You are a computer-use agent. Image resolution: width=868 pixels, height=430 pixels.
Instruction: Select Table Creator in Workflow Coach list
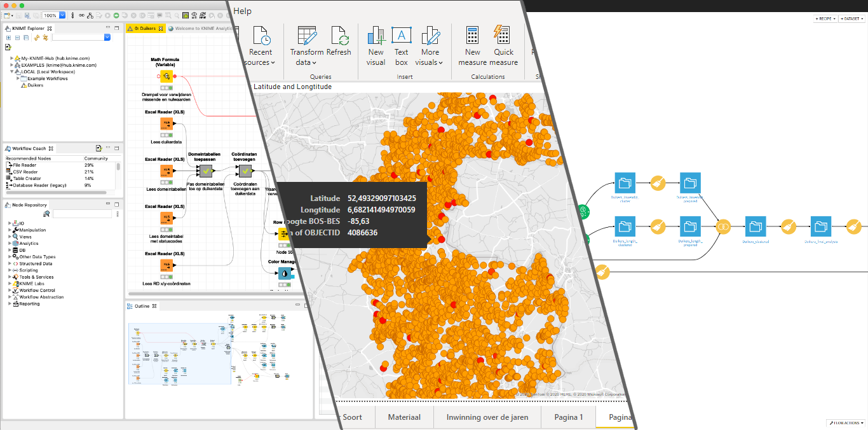coord(27,179)
